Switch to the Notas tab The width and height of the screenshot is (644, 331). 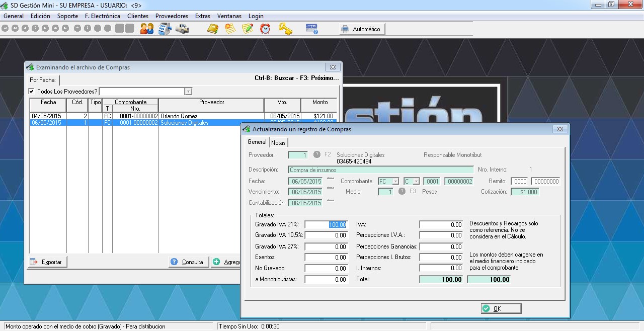278,143
